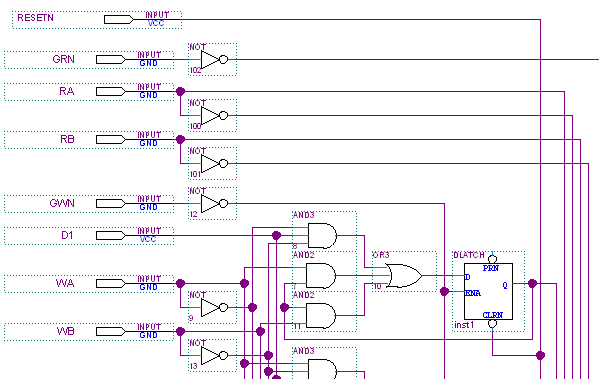Screen dimensions: 599x379
Task: Select the RESETN input pin symbol
Action: click(x=119, y=19)
